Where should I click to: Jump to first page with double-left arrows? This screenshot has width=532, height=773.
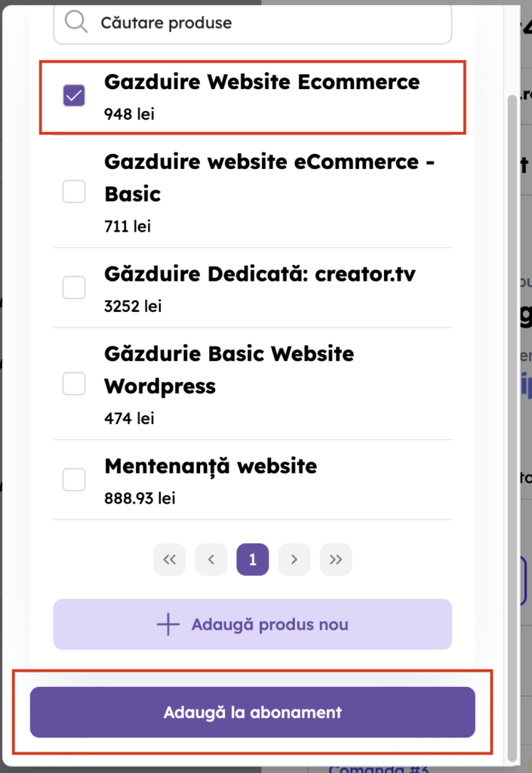pyautogui.click(x=169, y=559)
